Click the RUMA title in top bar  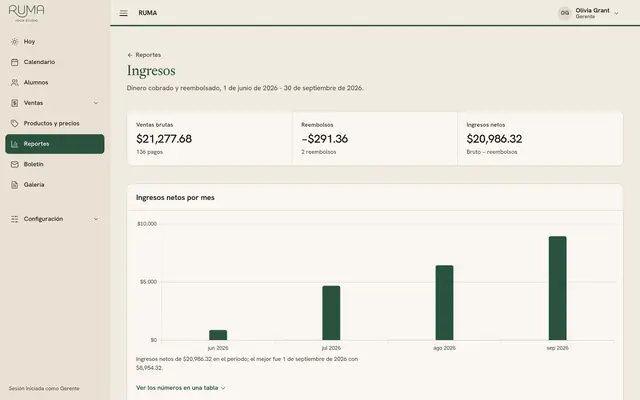click(148, 13)
